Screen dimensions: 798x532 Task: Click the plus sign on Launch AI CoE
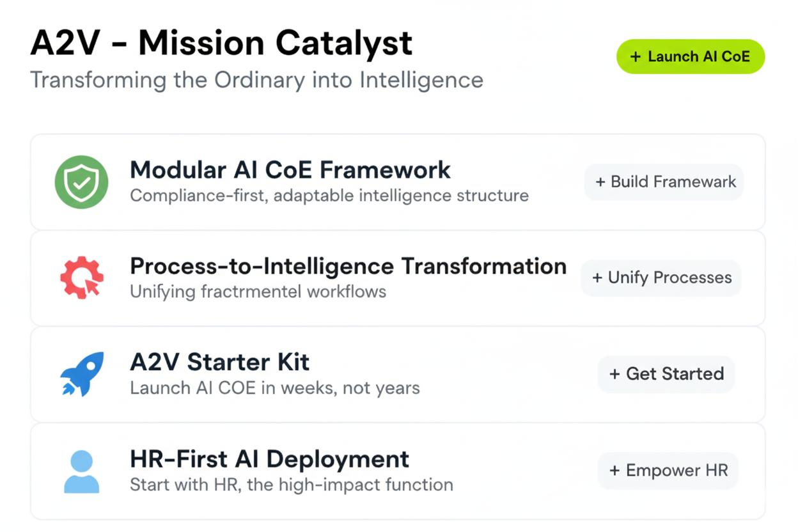pyautogui.click(x=635, y=56)
